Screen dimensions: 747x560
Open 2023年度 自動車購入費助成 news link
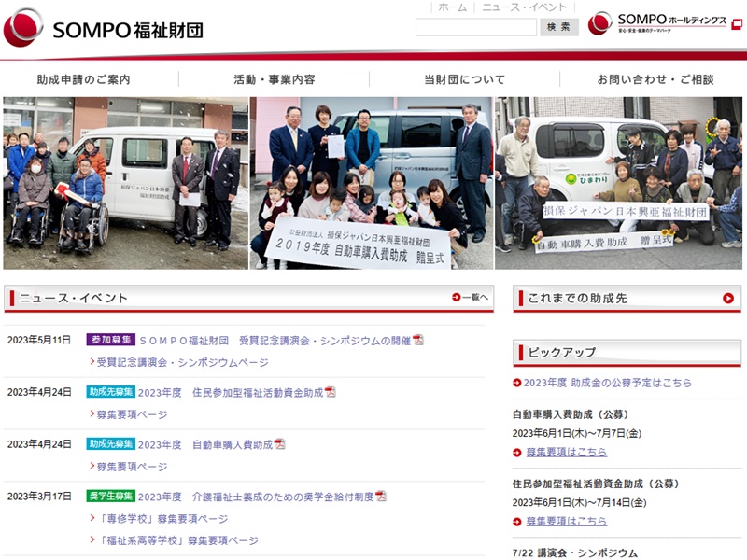click(205, 444)
